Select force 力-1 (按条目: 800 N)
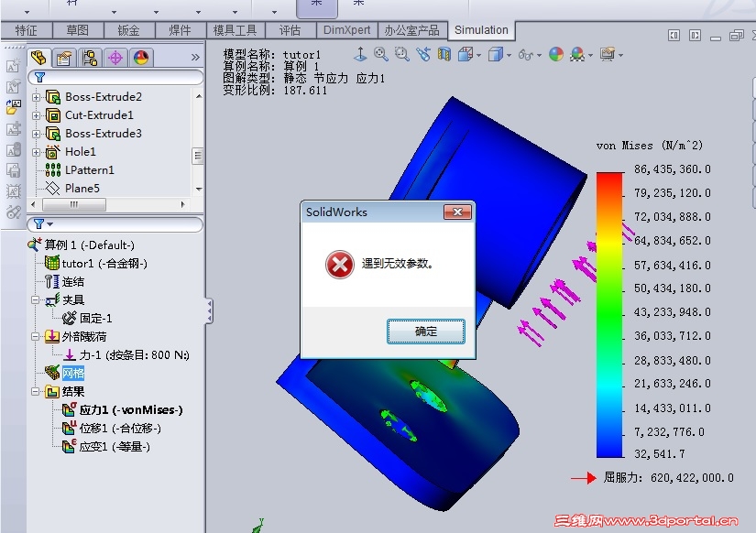Viewport: 756px width, 533px height. (135, 355)
